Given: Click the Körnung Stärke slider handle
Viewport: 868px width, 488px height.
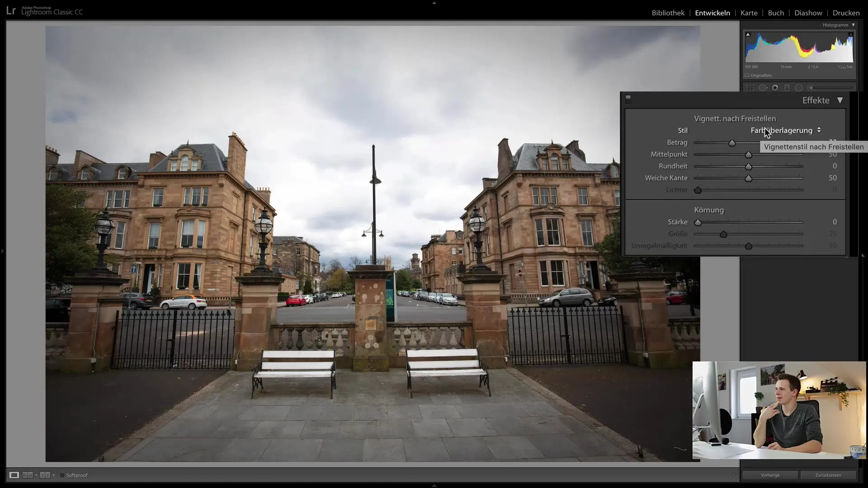Looking at the screenshot, I should 698,222.
